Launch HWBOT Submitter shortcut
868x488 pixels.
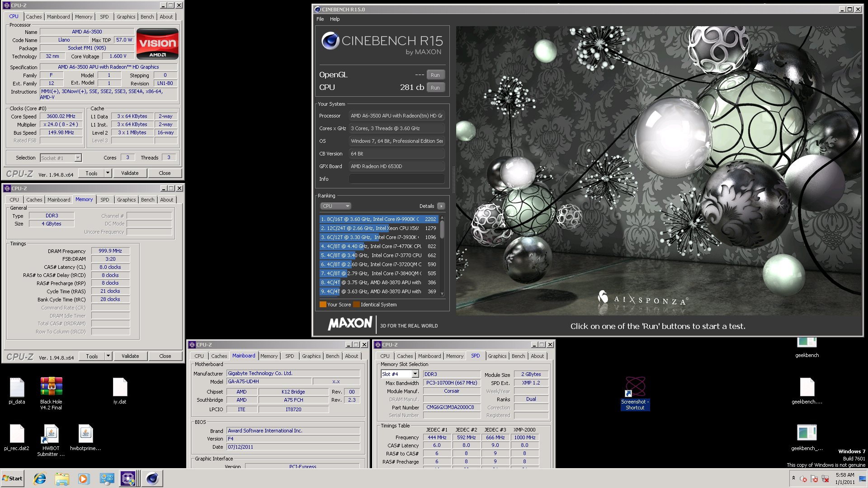[x=51, y=441]
